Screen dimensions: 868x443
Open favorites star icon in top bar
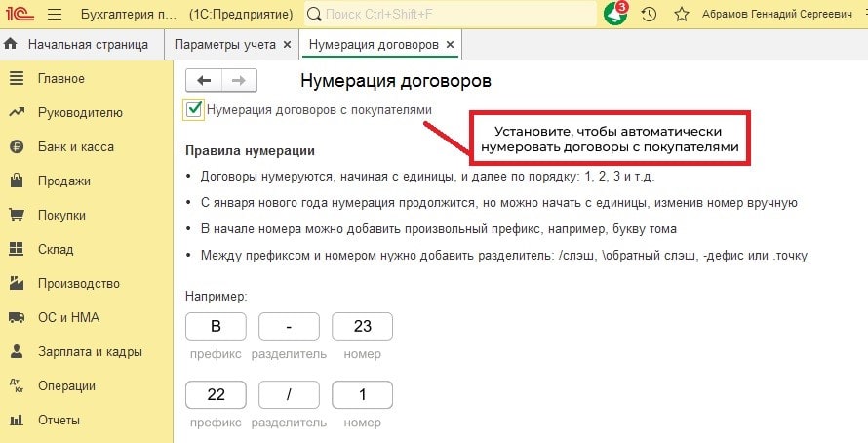681,15
